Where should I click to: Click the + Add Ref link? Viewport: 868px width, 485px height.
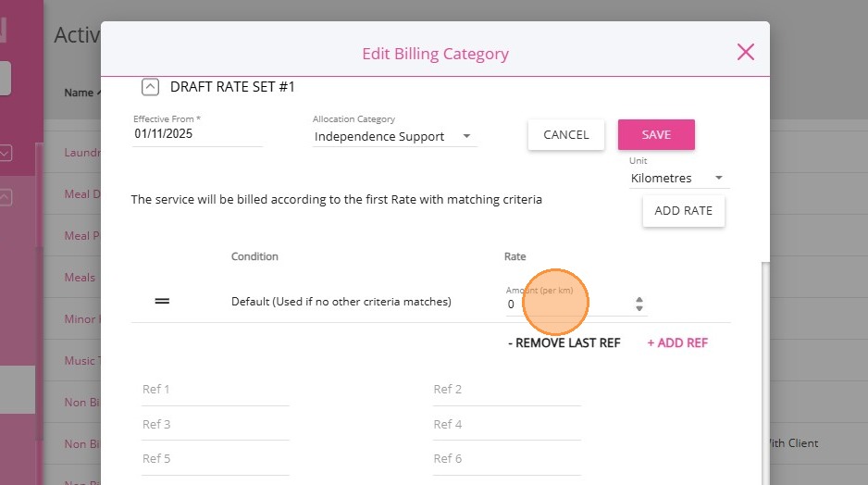pyautogui.click(x=677, y=342)
